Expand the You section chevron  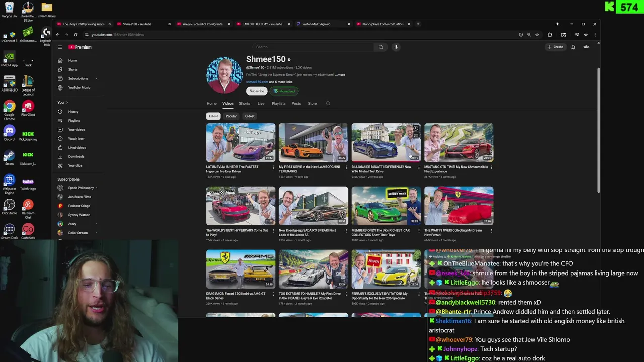pos(67,102)
